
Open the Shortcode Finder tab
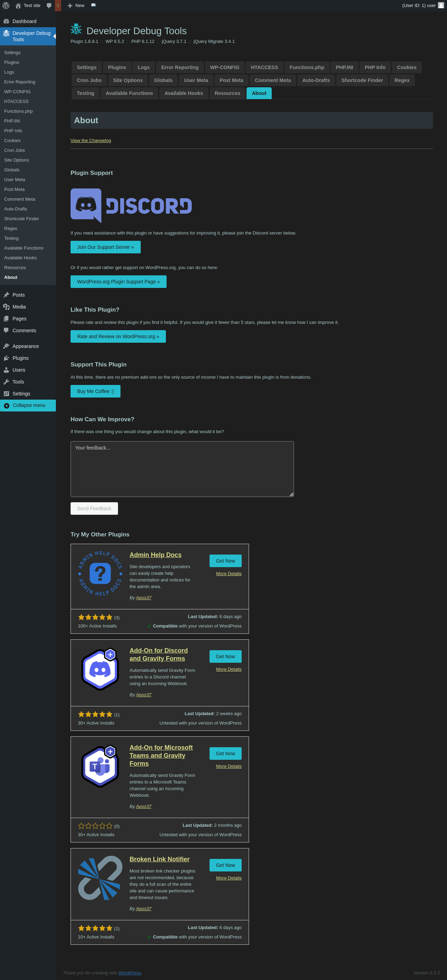[362, 80]
